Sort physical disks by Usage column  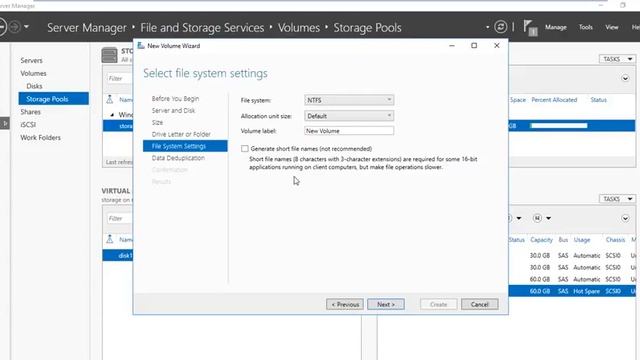582,240
